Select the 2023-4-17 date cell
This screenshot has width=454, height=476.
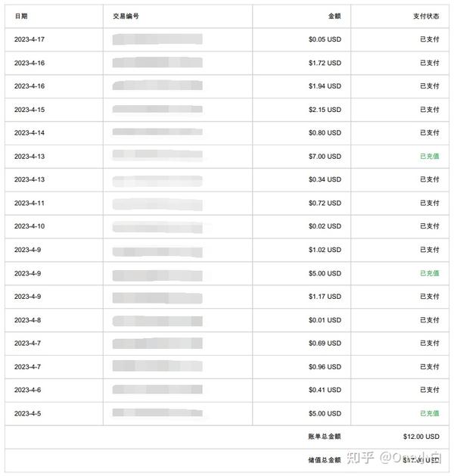[x=30, y=39]
